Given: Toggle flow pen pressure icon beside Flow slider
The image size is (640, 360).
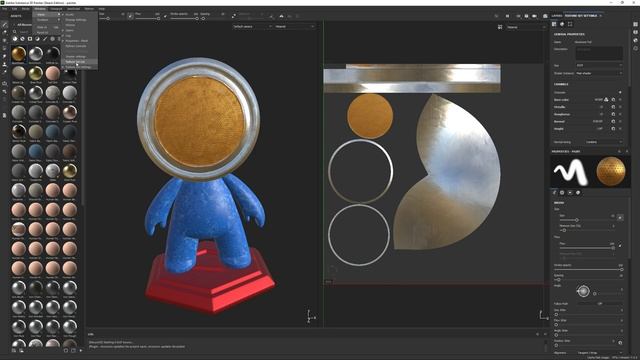Looking at the screenshot, I should (x=620, y=245).
